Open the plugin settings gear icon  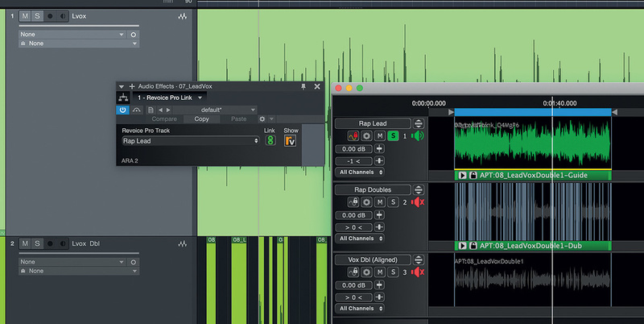(x=262, y=119)
